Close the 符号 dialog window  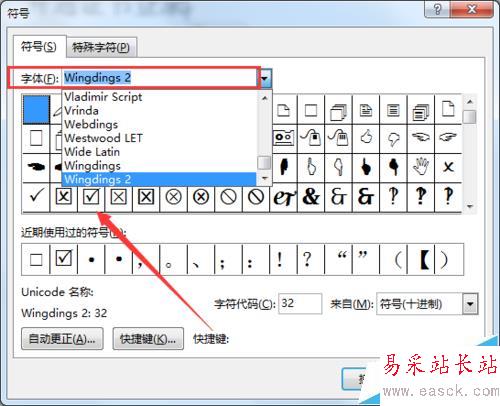(x=472, y=9)
